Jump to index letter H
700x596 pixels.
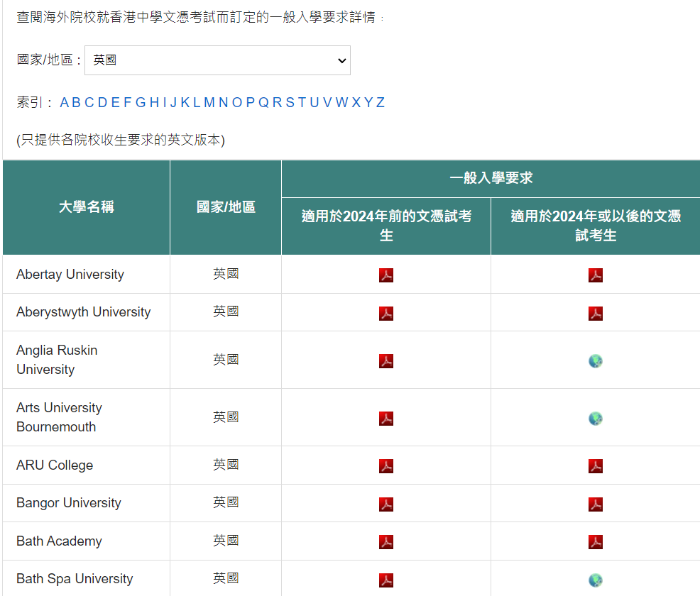(x=155, y=103)
